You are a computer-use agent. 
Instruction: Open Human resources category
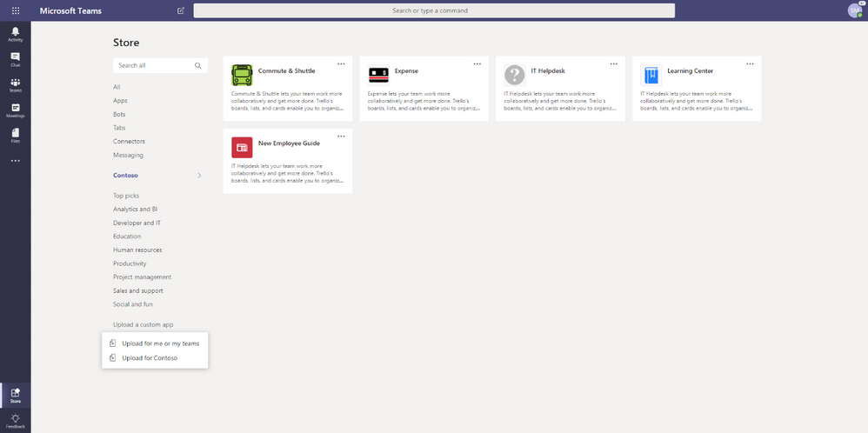137,250
